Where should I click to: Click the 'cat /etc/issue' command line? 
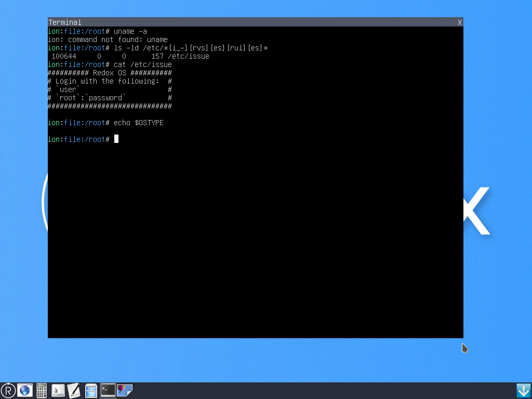pyautogui.click(x=110, y=64)
